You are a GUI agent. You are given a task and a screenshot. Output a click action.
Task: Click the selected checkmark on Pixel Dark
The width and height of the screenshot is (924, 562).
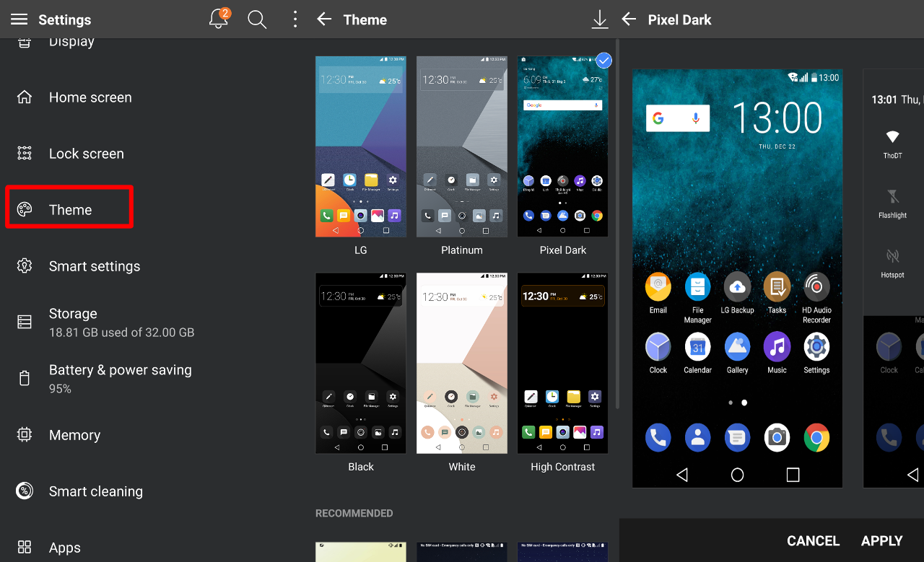point(604,61)
